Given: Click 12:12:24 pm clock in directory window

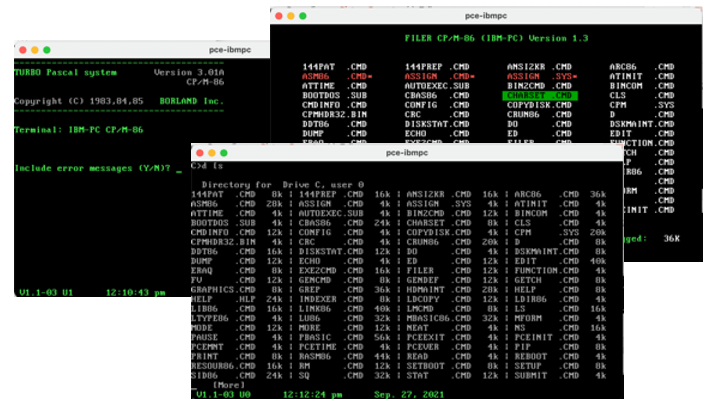Looking at the screenshot, I should coord(312,395).
